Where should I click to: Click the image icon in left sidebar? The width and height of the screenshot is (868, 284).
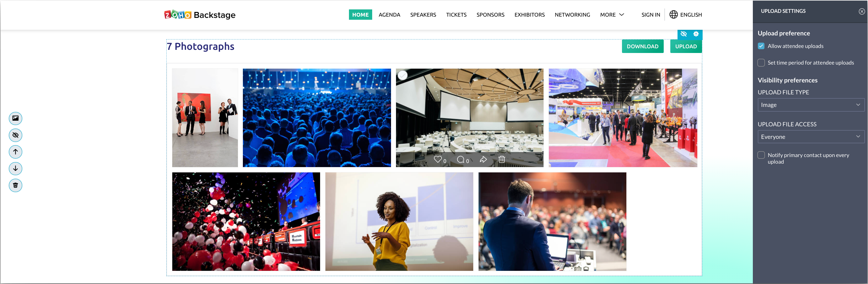(15, 118)
